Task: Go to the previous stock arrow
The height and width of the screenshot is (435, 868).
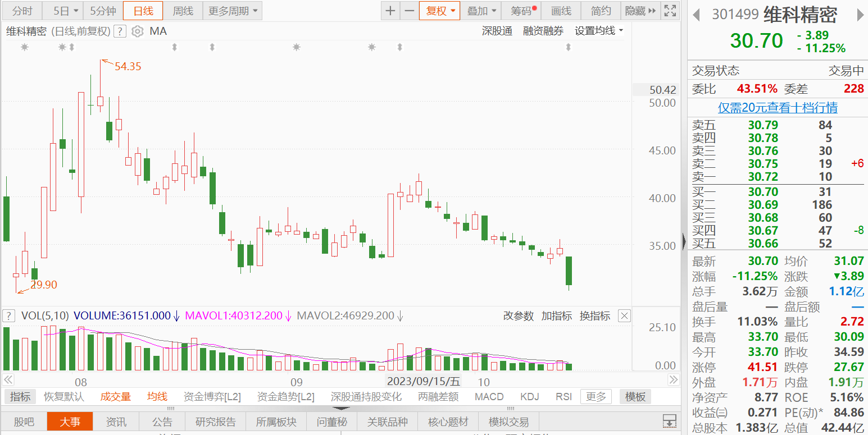Action: click(x=696, y=15)
